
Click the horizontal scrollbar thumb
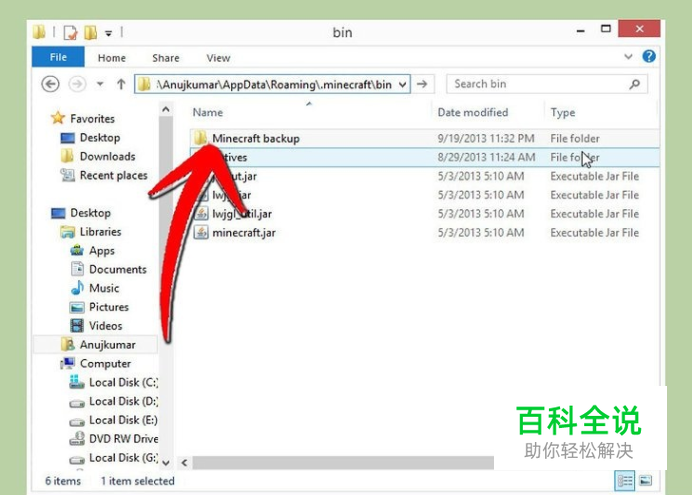point(343,463)
